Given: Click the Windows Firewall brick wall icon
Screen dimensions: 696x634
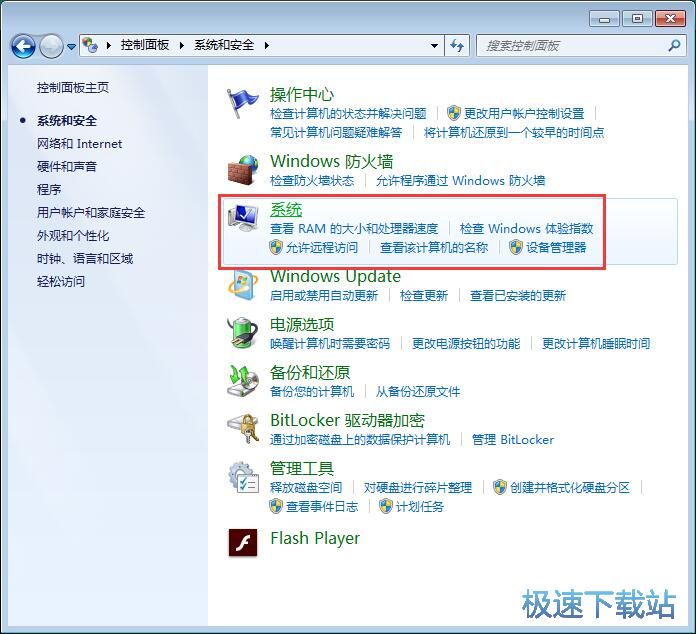Looking at the screenshot, I should tap(243, 169).
